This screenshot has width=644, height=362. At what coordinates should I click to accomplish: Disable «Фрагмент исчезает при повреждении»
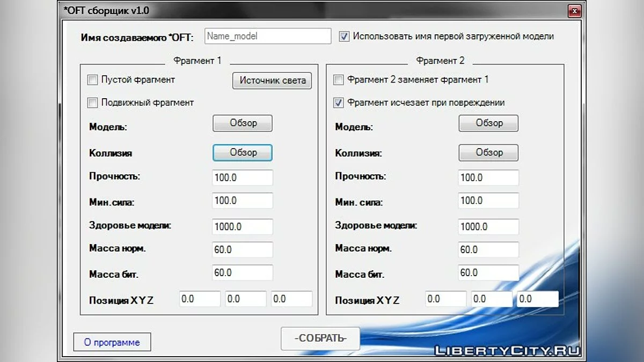pyautogui.click(x=338, y=102)
